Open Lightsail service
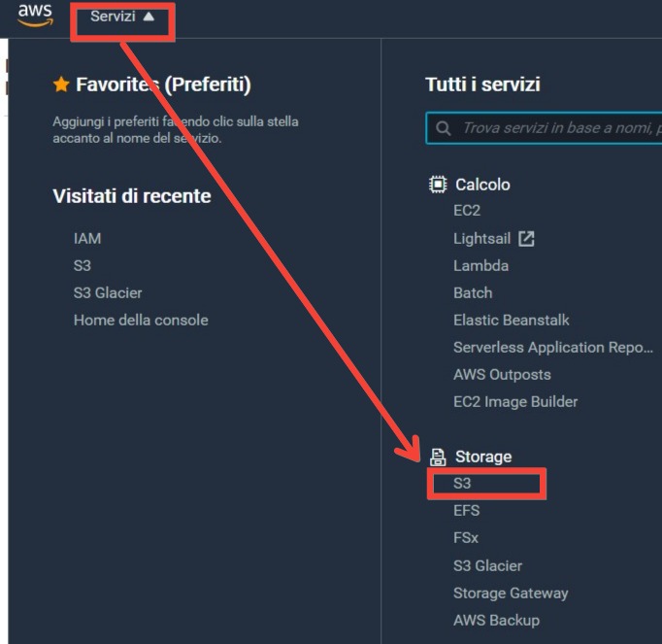The height and width of the screenshot is (644, 662). (x=482, y=239)
